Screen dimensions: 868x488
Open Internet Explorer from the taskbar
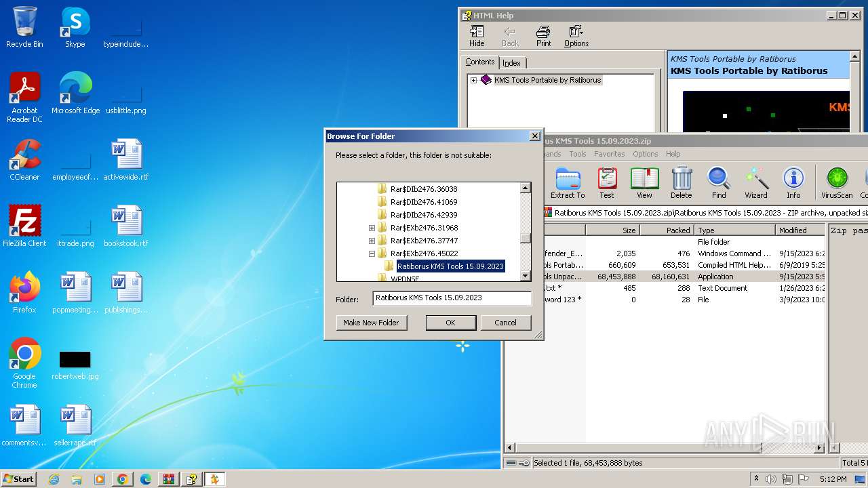tap(54, 479)
